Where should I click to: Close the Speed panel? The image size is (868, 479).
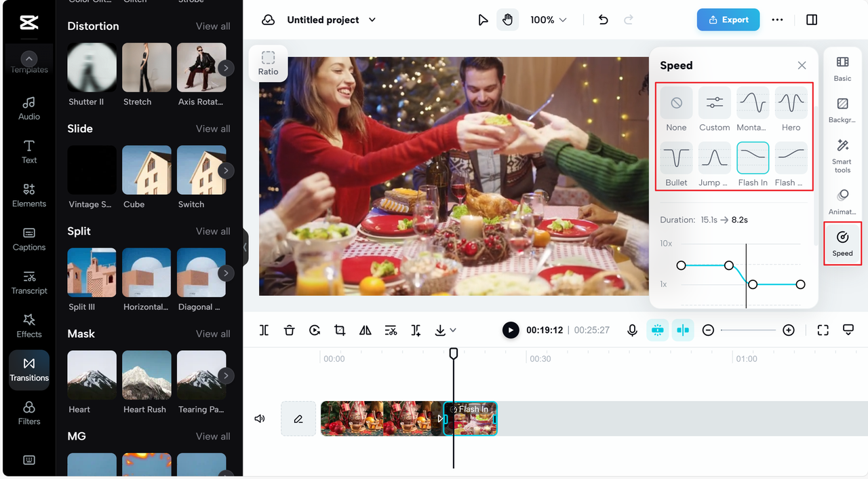coord(802,65)
